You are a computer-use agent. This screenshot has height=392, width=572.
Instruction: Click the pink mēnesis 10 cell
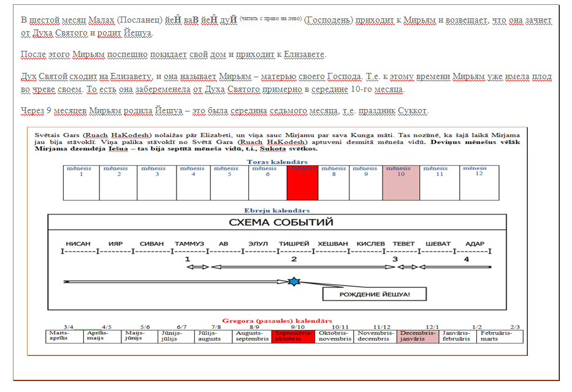[401, 183]
